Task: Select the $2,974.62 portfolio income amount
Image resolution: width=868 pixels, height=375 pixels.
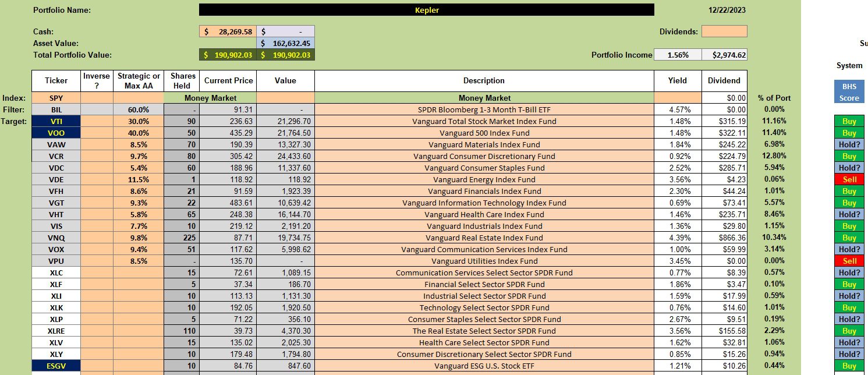Action: [724, 55]
